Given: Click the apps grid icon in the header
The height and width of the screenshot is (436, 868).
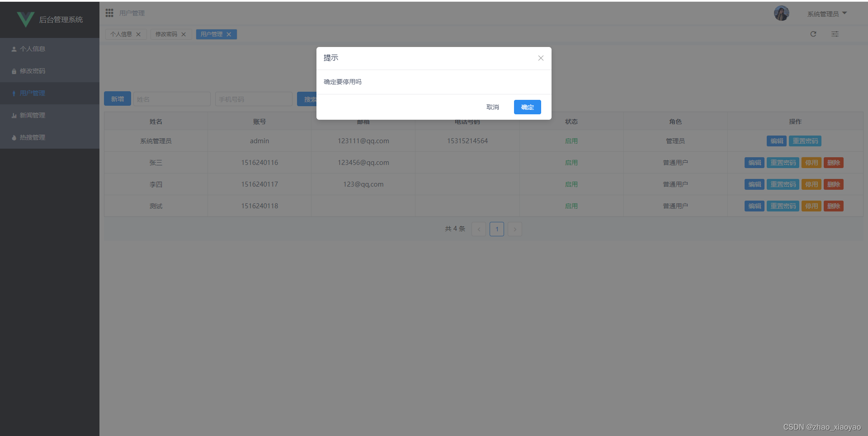Looking at the screenshot, I should (109, 13).
